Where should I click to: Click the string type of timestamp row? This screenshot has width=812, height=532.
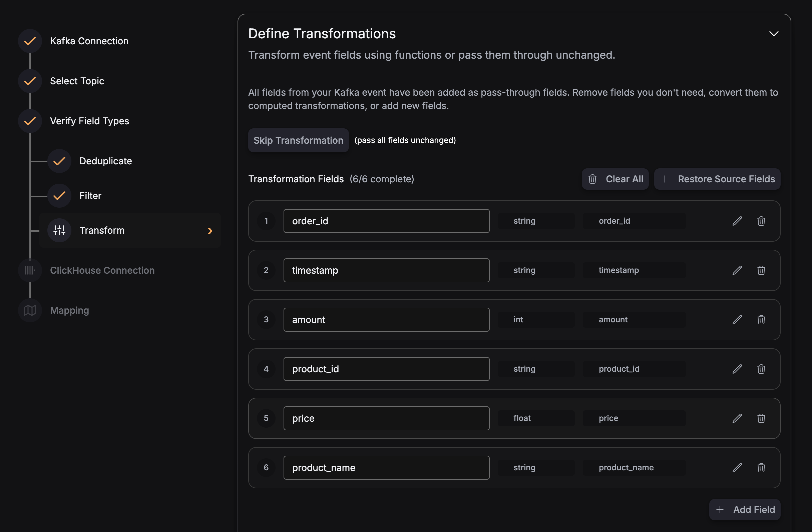(x=536, y=270)
